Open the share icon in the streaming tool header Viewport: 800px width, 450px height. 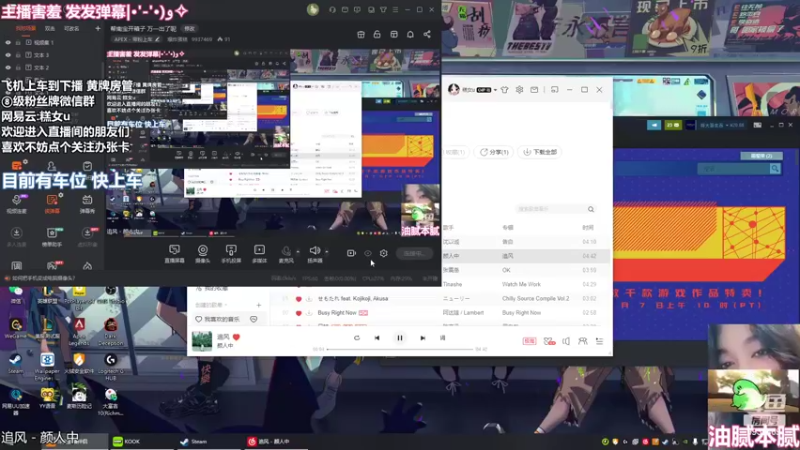click(x=427, y=34)
